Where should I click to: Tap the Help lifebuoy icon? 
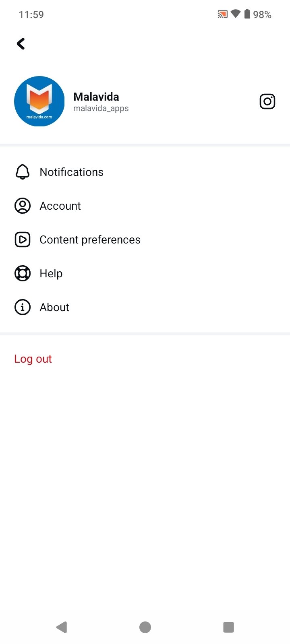[x=23, y=273]
